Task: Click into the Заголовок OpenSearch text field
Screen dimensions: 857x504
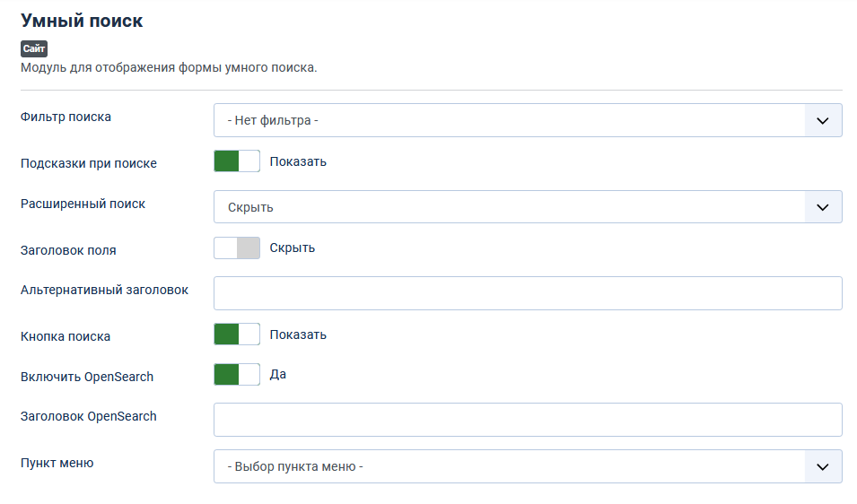Action: click(528, 420)
